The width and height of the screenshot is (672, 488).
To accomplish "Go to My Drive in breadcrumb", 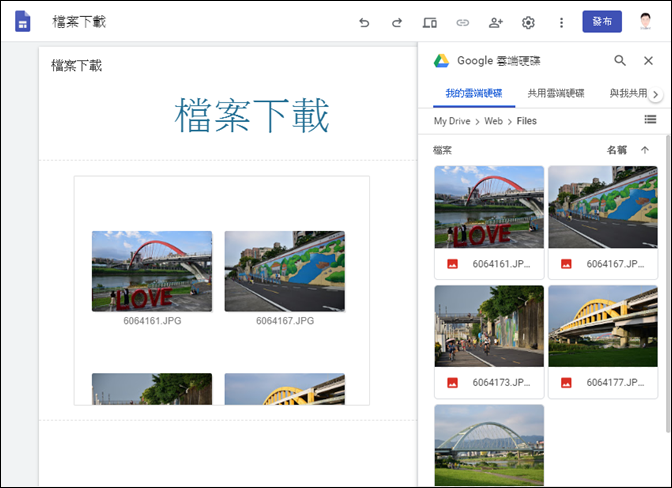I will tap(452, 121).
